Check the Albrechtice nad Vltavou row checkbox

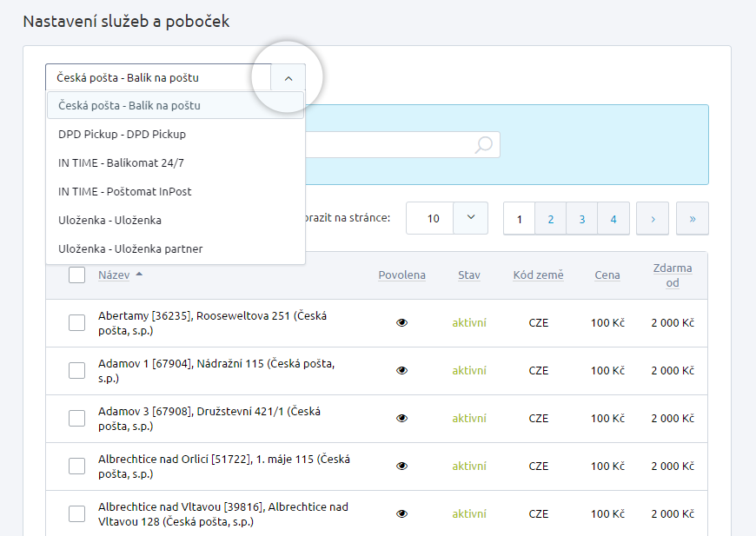point(76,513)
